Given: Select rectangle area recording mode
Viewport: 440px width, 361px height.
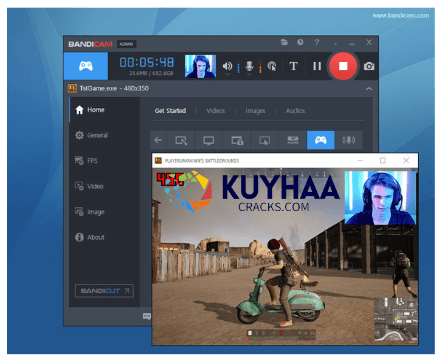Looking at the screenshot, I should pos(181,140).
